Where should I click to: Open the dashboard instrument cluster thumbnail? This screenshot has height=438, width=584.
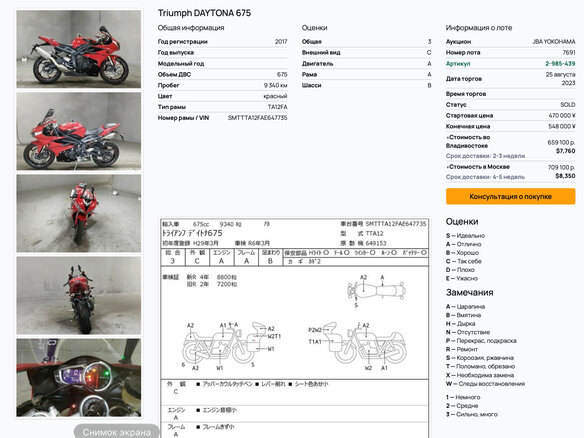point(79,377)
